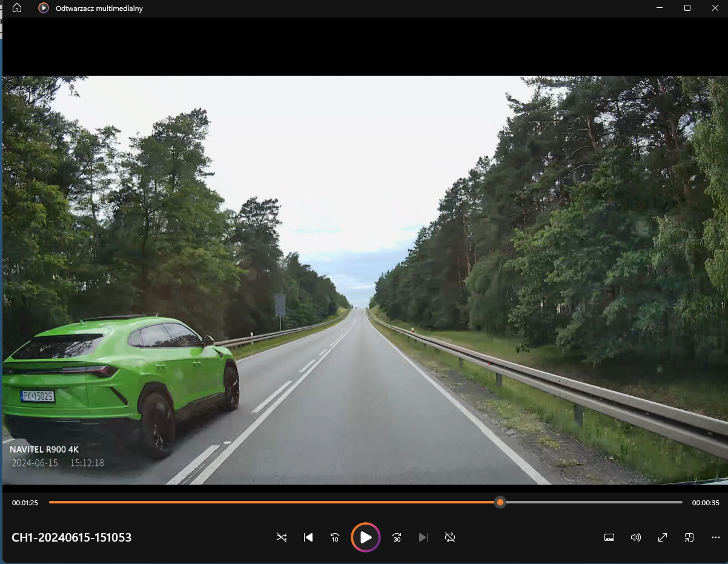This screenshot has height=564, width=728.
Task: Click the video title CH1-20240615-151053
Action: (71, 537)
